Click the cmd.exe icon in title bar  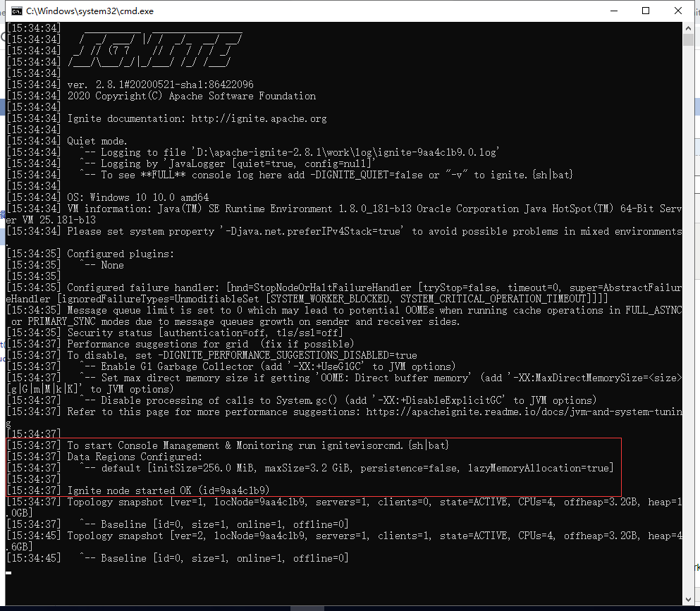17,11
